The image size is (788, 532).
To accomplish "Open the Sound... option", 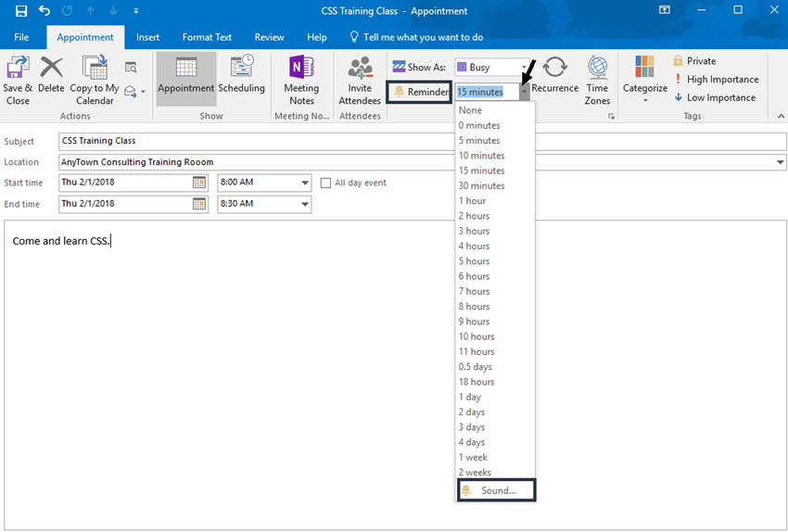I will click(x=497, y=490).
